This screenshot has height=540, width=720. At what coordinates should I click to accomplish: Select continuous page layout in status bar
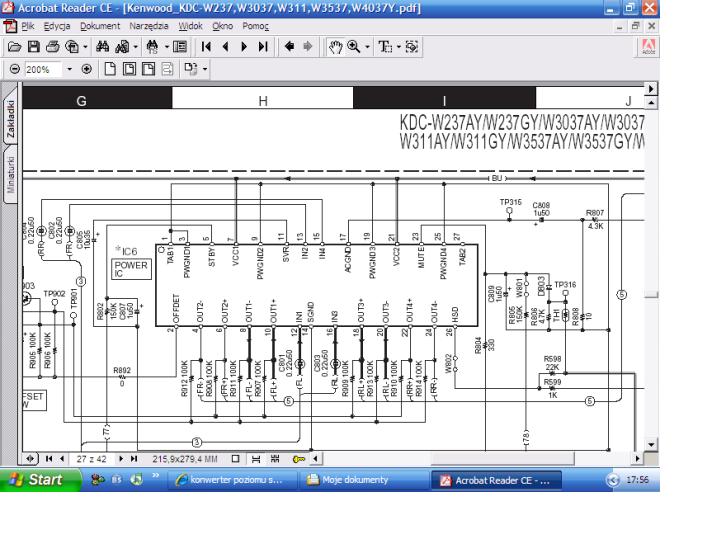(256, 458)
